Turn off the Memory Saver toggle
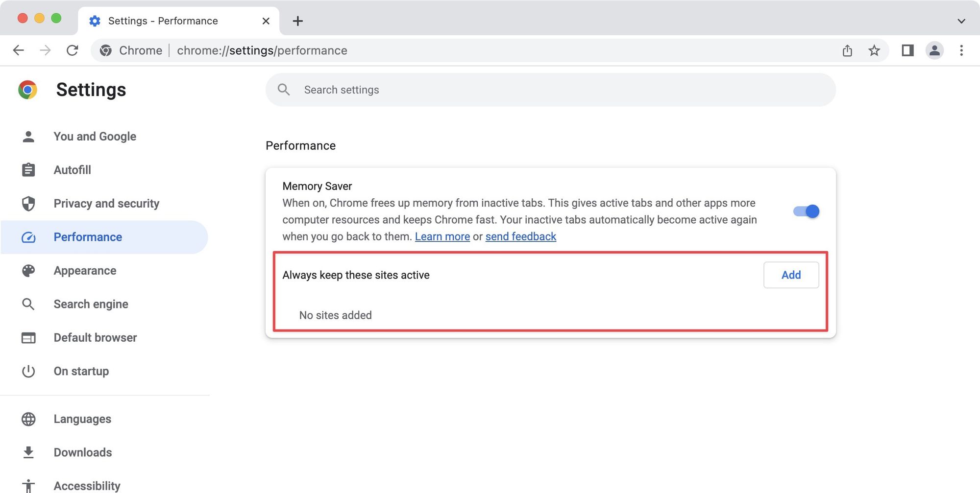 tap(806, 211)
